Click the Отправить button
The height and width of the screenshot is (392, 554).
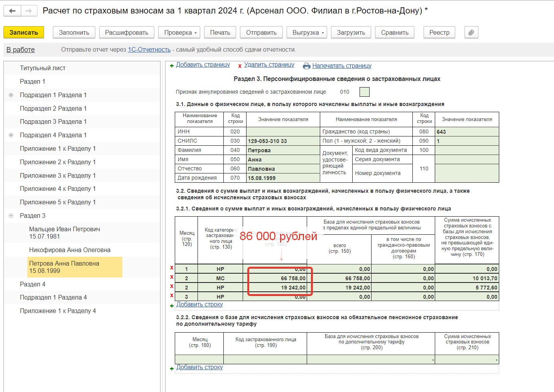tap(261, 32)
